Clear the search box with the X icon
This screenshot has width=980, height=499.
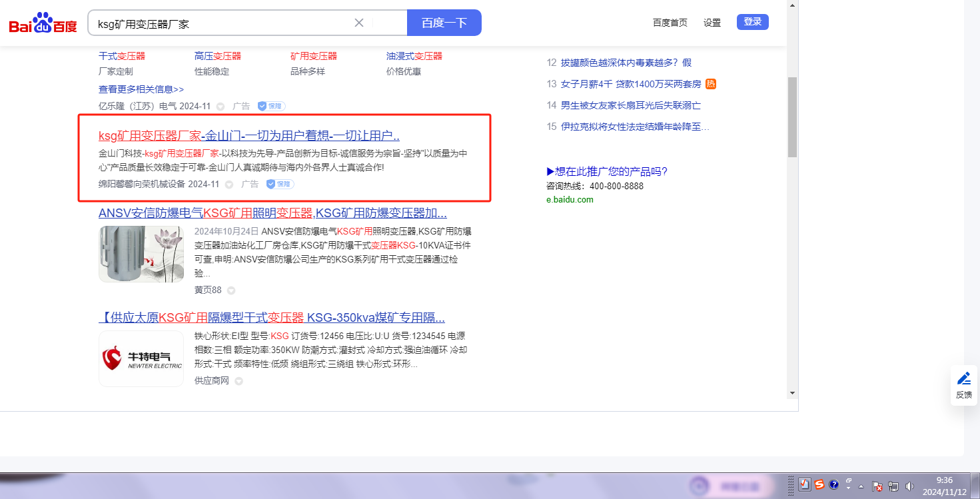click(x=358, y=23)
